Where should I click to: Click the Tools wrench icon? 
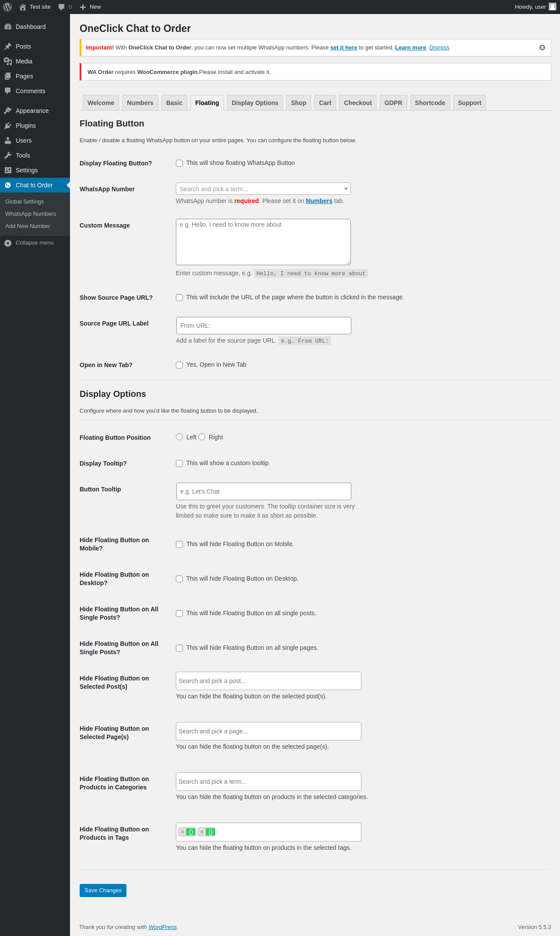point(8,155)
